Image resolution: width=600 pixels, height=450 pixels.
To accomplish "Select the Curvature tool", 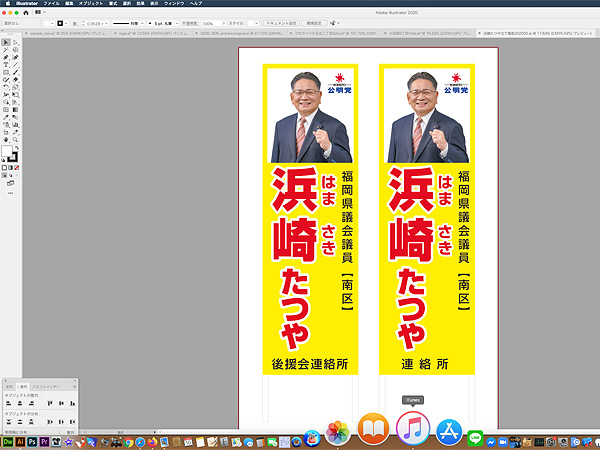I will pos(15,57).
